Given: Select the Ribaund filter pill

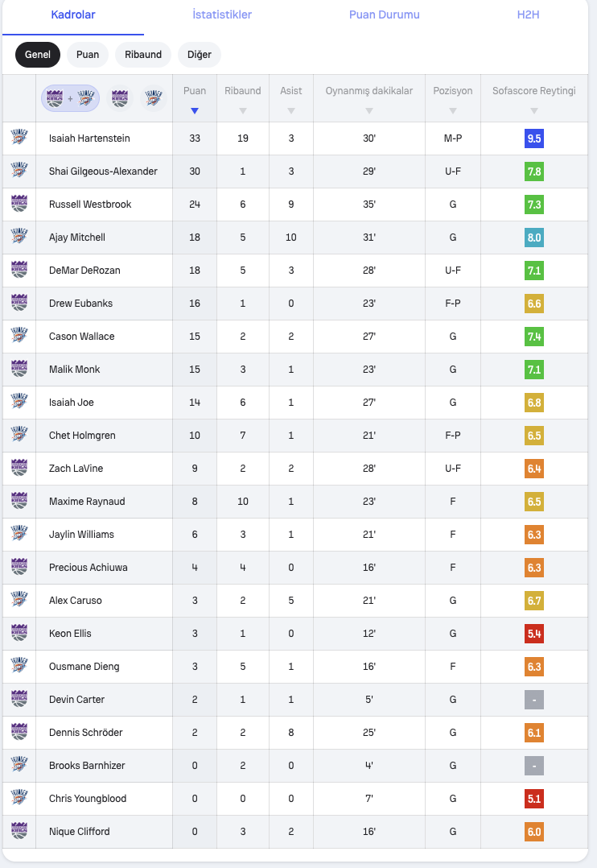Looking at the screenshot, I should pos(143,54).
